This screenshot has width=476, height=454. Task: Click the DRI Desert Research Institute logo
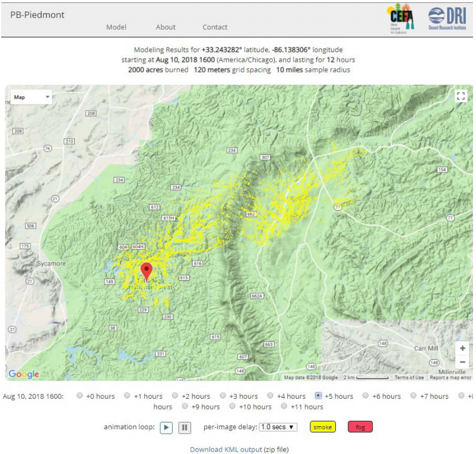click(447, 18)
